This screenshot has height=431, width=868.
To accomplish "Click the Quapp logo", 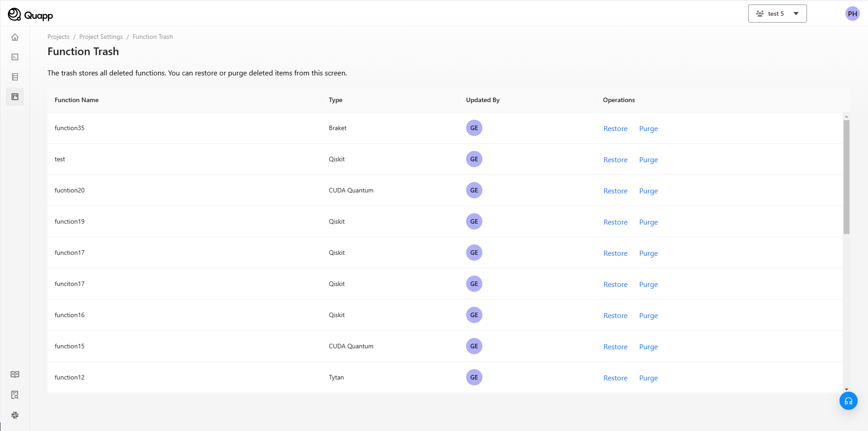I will pos(30,15).
